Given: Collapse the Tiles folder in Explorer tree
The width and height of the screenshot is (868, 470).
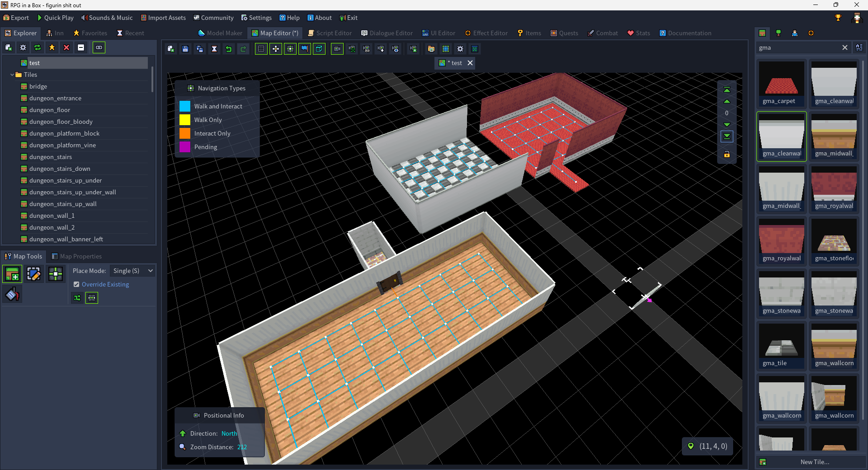Looking at the screenshot, I should [x=12, y=75].
